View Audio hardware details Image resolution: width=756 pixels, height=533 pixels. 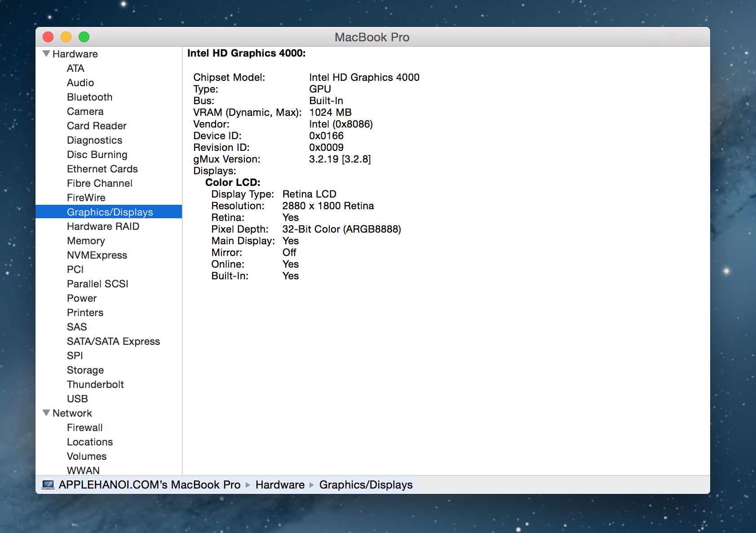pyautogui.click(x=80, y=83)
